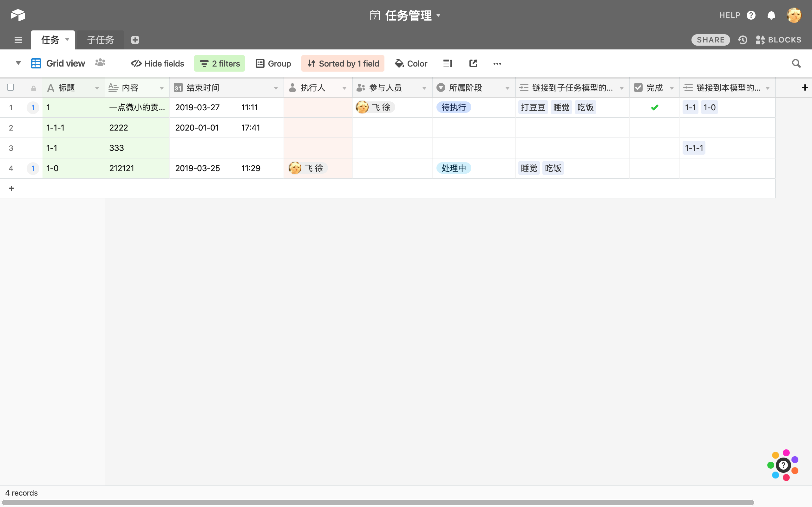812x507 pixels.
Task: Open more view options ellipsis
Action: click(497, 63)
